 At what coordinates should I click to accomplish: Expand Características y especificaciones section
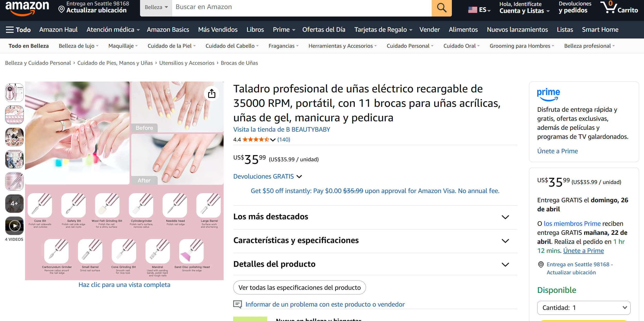click(x=371, y=240)
